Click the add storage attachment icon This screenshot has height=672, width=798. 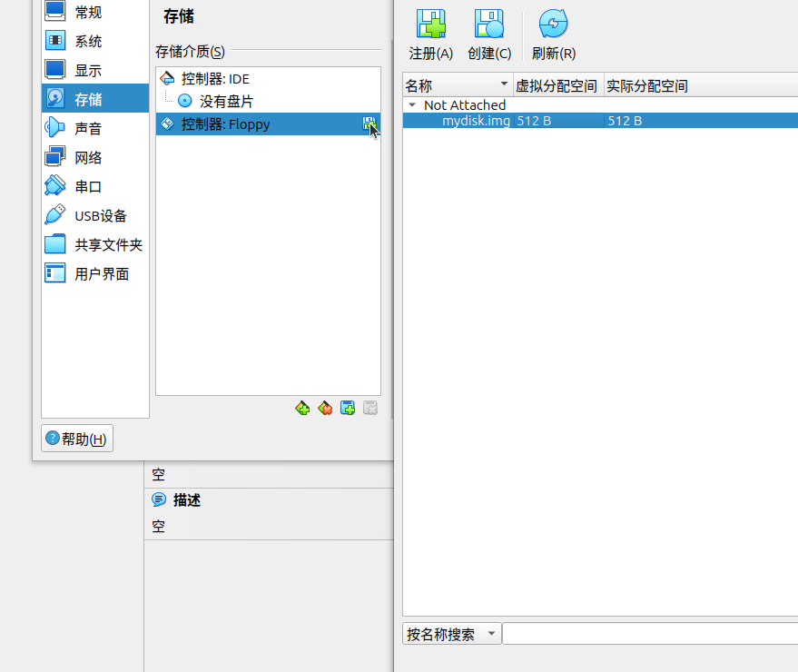[348, 409]
